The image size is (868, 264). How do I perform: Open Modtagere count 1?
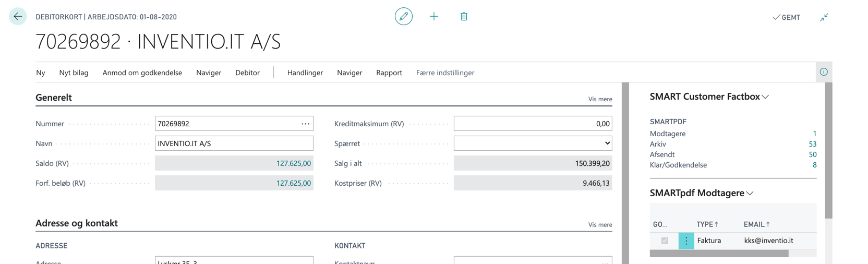click(815, 134)
